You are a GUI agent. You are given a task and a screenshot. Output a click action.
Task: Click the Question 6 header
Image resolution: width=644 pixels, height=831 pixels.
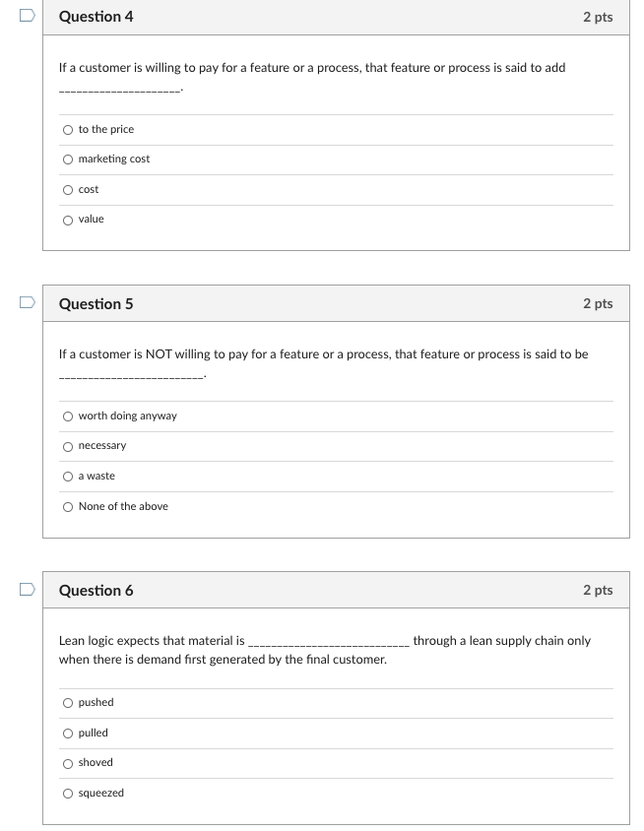pyautogui.click(x=96, y=591)
